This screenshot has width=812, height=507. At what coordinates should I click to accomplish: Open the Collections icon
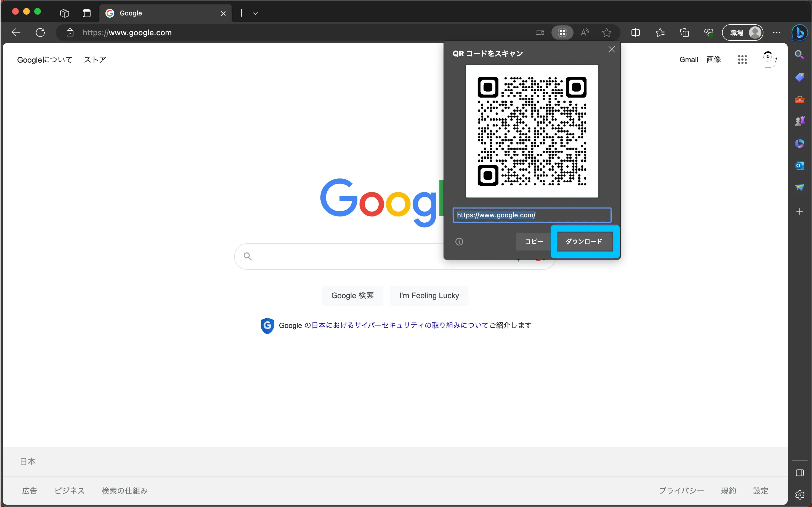[x=684, y=33]
